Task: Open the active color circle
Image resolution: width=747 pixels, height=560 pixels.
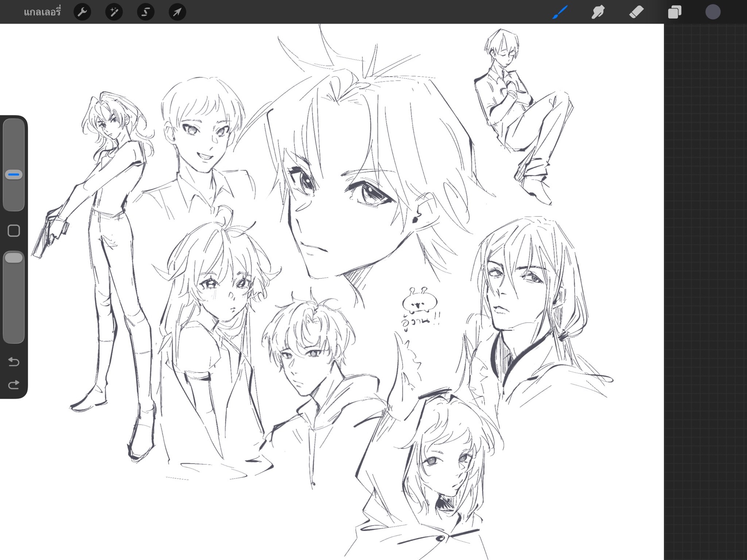Action: 713,12
